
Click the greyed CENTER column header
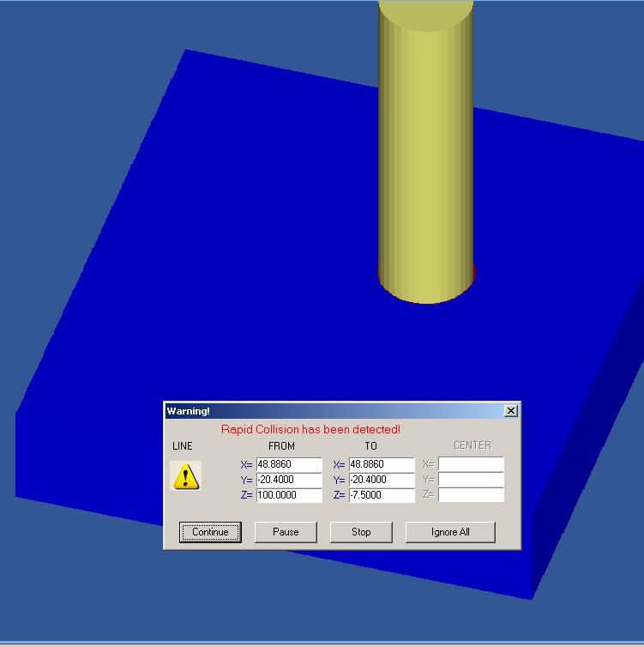(x=472, y=445)
